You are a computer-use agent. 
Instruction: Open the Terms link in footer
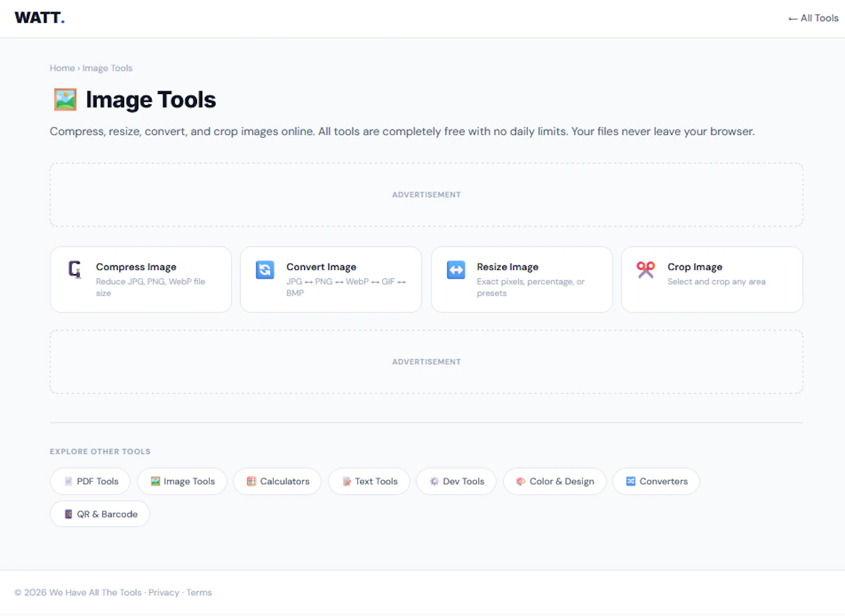pos(199,592)
